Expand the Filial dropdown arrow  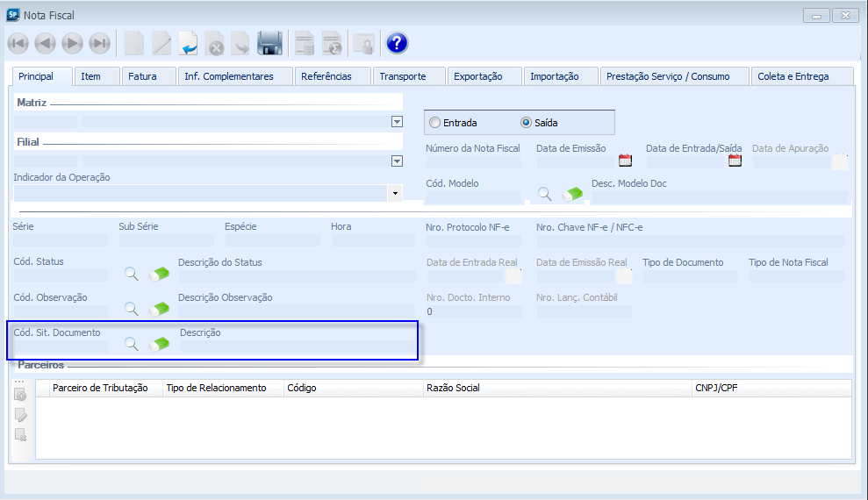tap(397, 161)
